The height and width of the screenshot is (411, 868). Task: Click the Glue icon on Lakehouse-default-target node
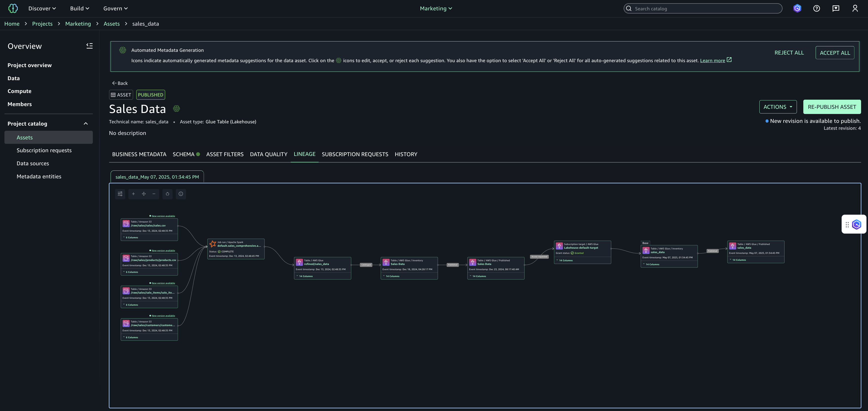559,246
